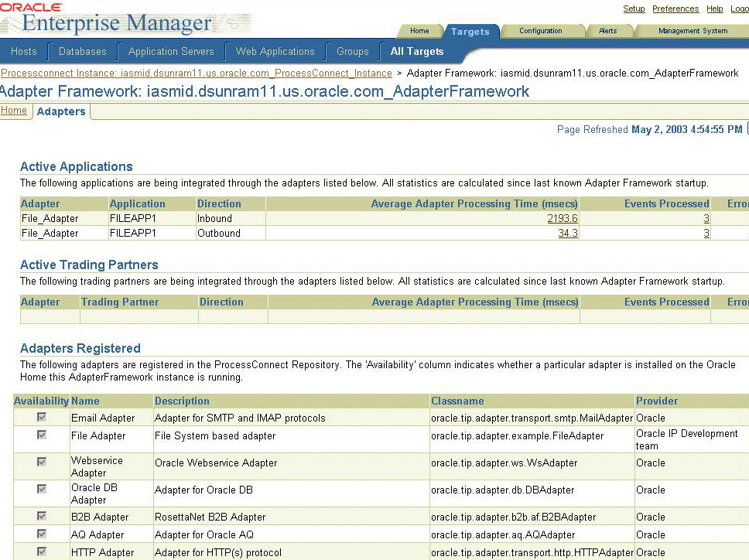Click the RosettaNet B2B Adapter description
The height and width of the screenshot is (560, 749).
coord(210,517)
